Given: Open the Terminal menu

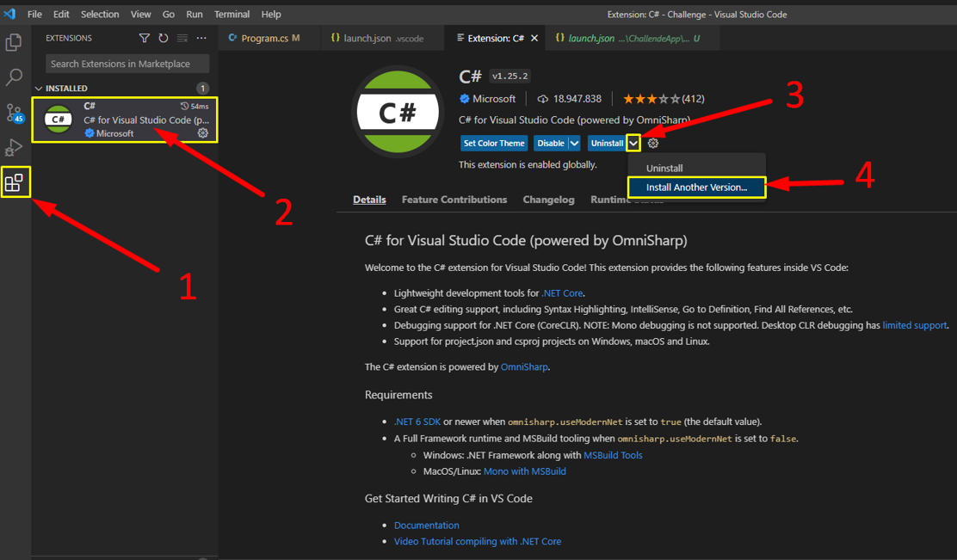Looking at the screenshot, I should pos(232,15).
